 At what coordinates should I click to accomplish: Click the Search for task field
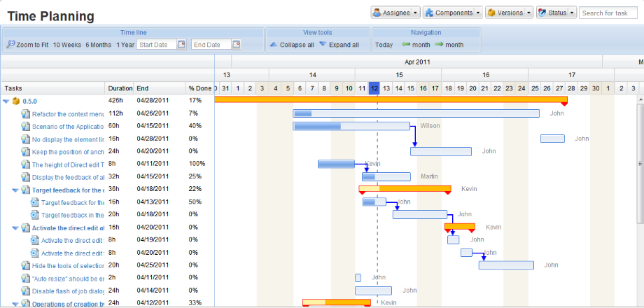click(x=608, y=13)
